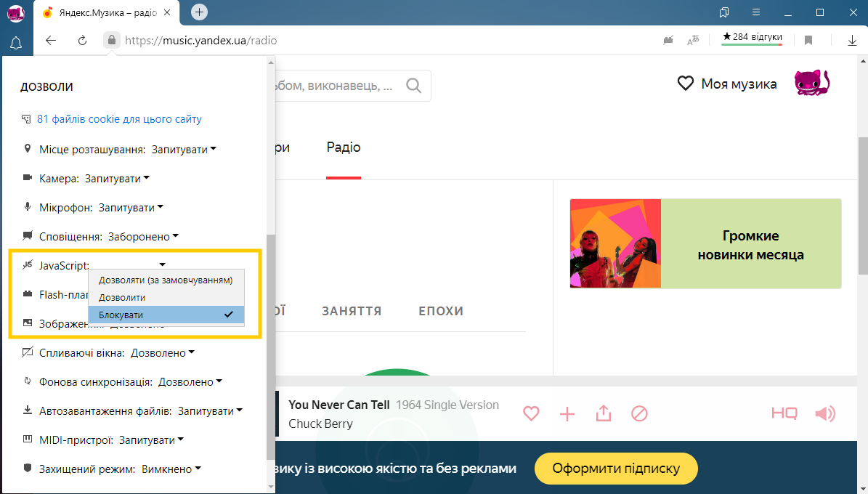Open the You Never Can Tell track title
Image resolution: width=868 pixels, height=494 pixels.
click(x=338, y=405)
